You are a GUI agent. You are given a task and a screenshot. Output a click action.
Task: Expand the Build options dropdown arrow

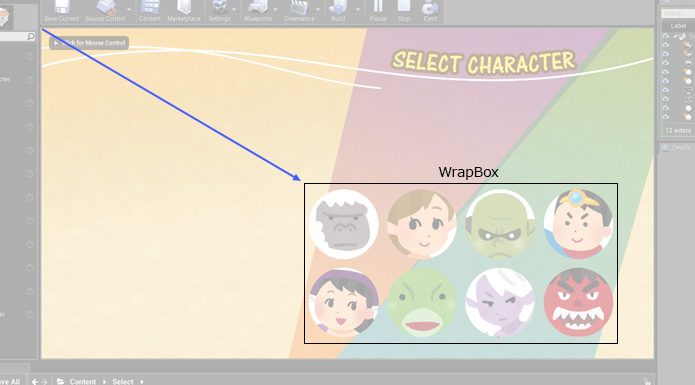[358, 9]
